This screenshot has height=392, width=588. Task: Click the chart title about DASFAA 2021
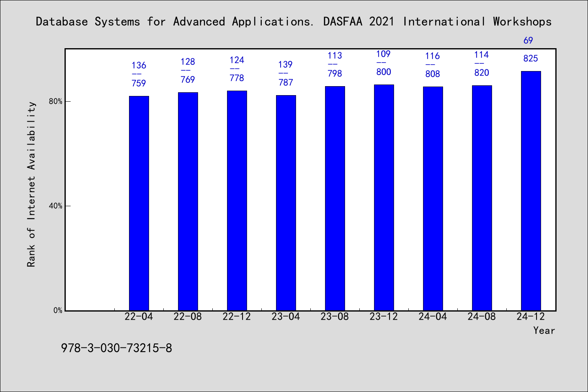coord(294,22)
